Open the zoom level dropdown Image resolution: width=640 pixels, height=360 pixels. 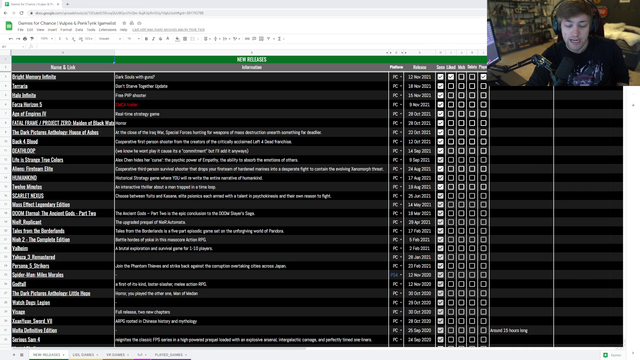46,39
